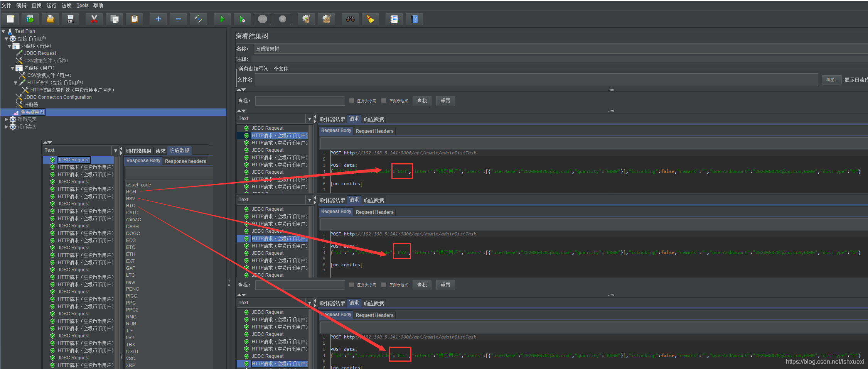Open the Tools menu
Image resolution: width=868 pixels, height=369 pixels.
click(83, 5)
